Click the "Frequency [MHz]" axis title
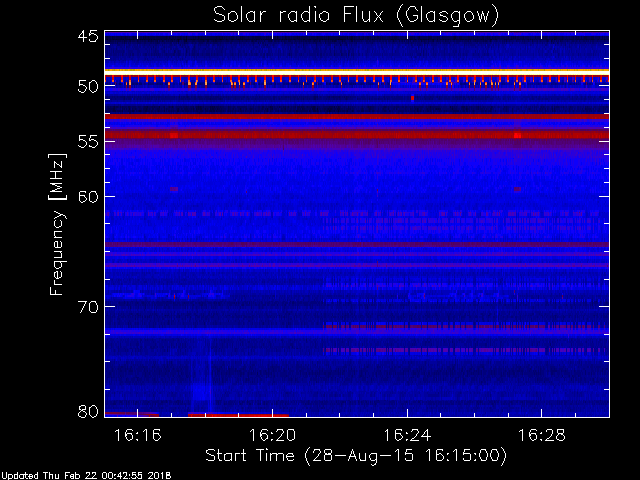Screen dimensions: 640x480 pos(57,224)
